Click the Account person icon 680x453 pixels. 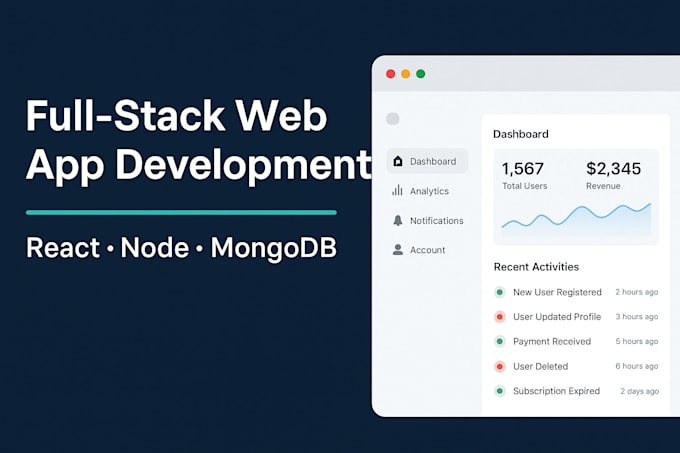pyautogui.click(x=398, y=250)
